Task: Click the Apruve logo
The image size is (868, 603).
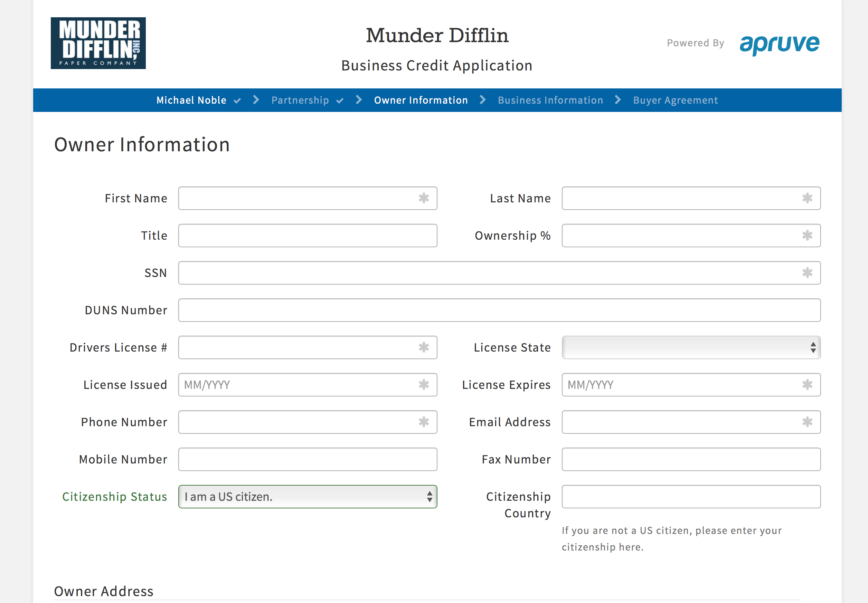Action: [x=779, y=44]
